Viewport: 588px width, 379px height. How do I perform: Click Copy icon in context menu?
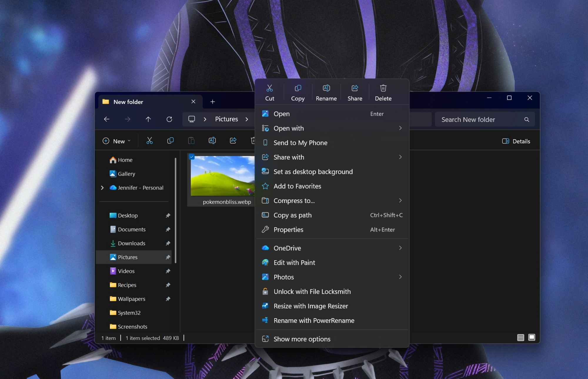coord(298,88)
